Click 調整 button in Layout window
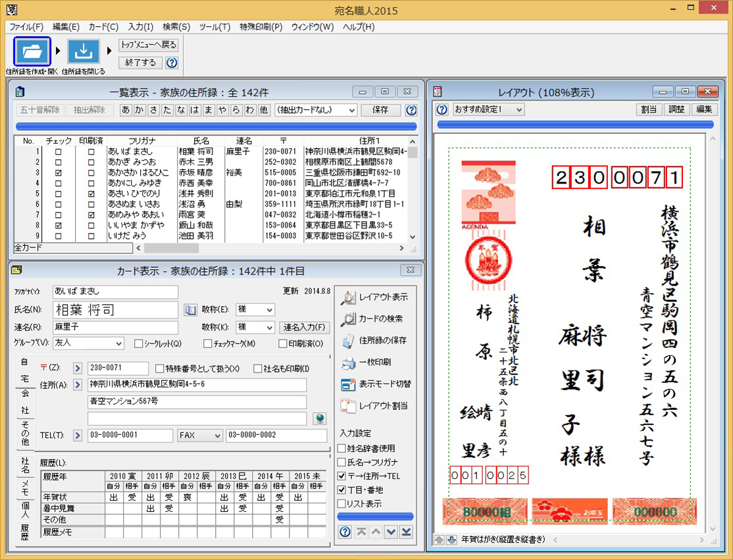Screen dimensions: 733x560 676,109
